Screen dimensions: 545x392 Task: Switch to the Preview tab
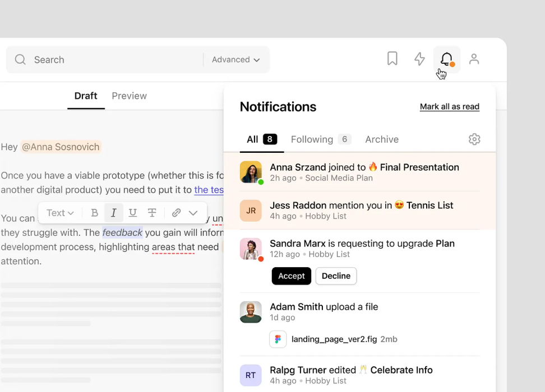[130, 96]
